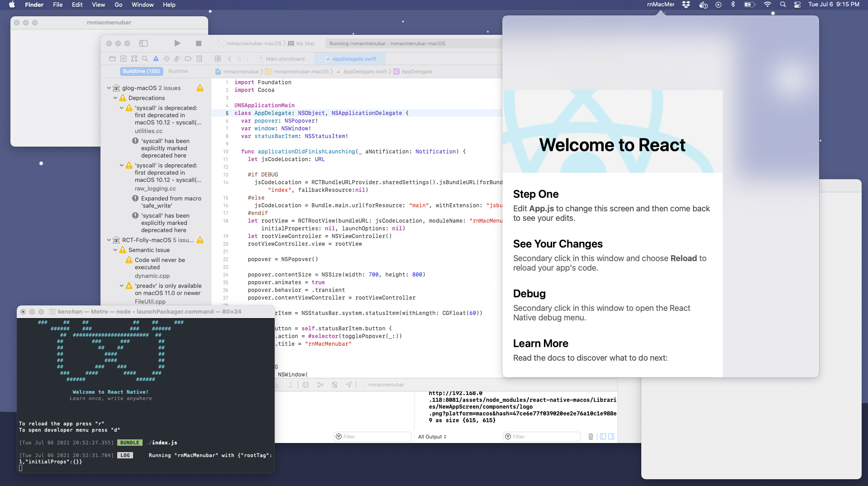The height and width of the screenshot is (486, 868).
Task: Click the Dropbox menu bar icon
Action: pos(686,5)
